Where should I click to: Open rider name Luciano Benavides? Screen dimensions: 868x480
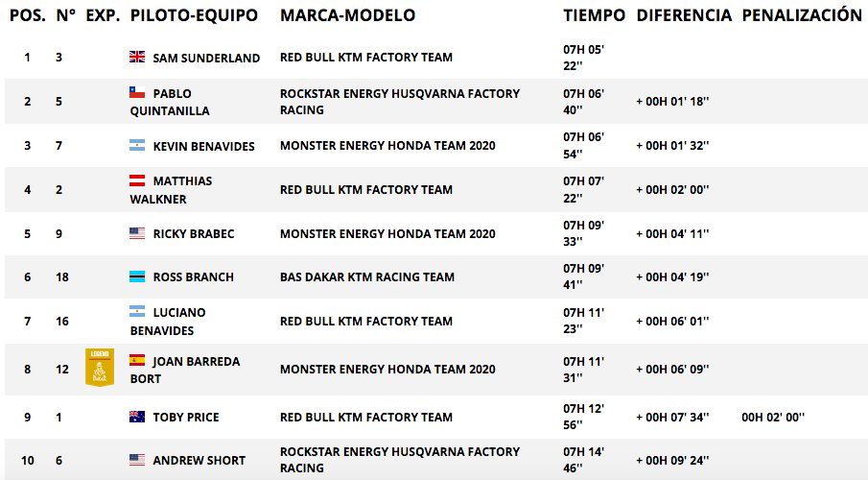(x=168, y=322)
